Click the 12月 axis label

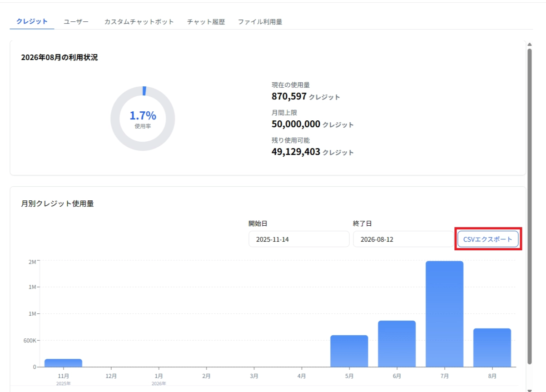pyautogui.click(x=111, y=376)
